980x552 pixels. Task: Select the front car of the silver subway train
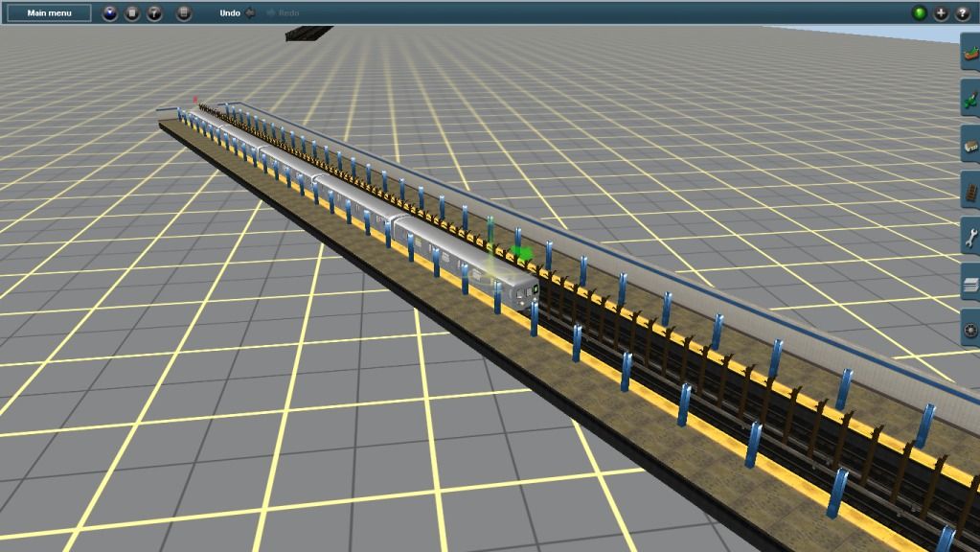tap(466, 263)
